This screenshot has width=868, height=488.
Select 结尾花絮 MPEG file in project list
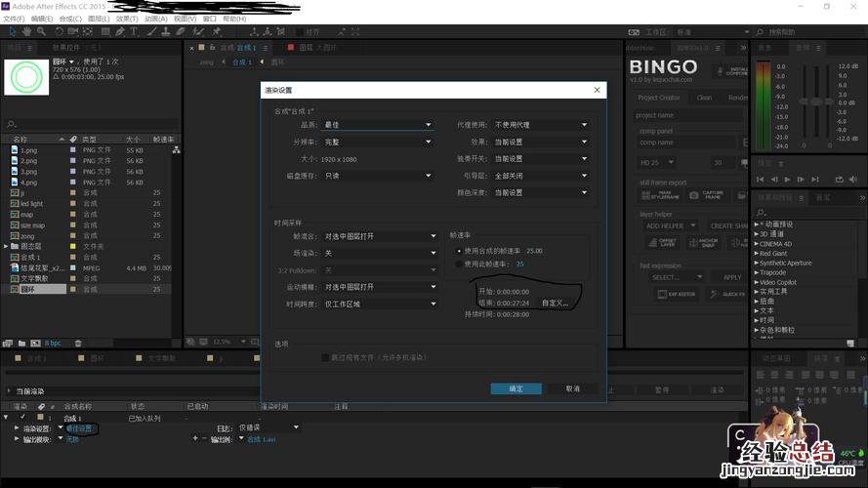[44, 267]
